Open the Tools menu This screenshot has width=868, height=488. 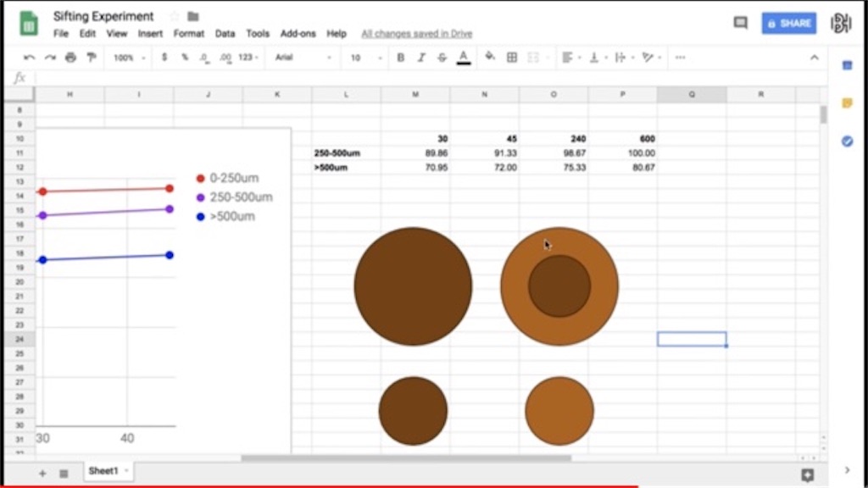pos(258,34)
